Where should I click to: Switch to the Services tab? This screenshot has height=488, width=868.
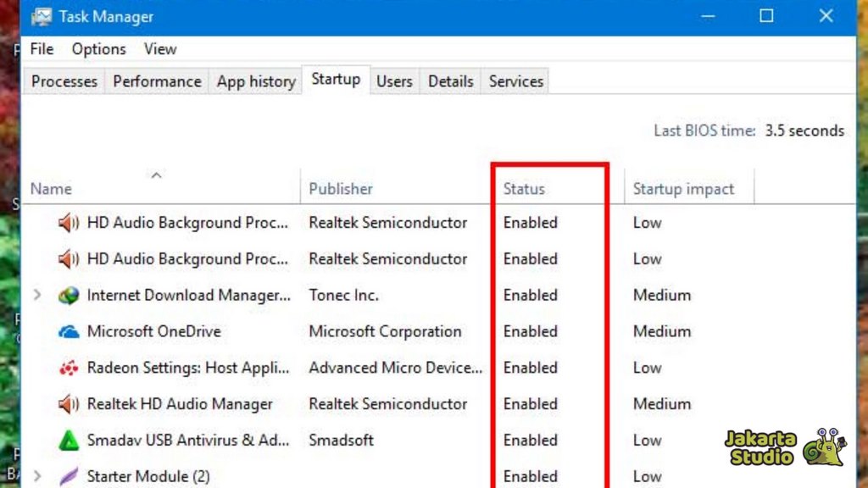(516, 81)
